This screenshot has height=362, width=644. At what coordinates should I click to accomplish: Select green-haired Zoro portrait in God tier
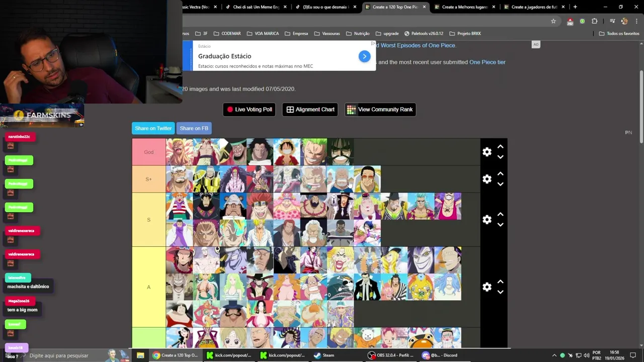point(313,152)
